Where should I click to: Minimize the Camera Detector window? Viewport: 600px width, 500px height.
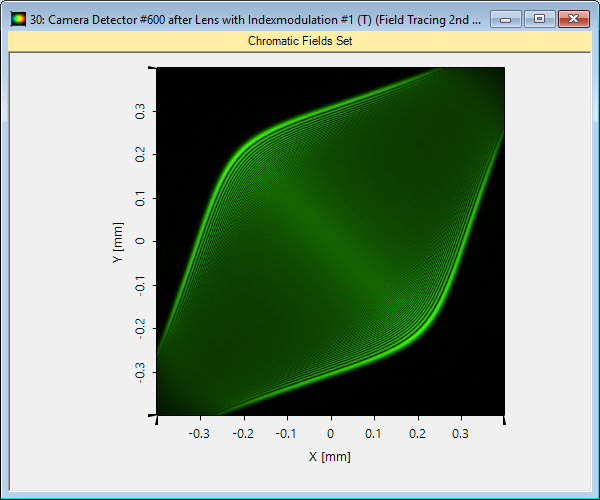point(505,19)
